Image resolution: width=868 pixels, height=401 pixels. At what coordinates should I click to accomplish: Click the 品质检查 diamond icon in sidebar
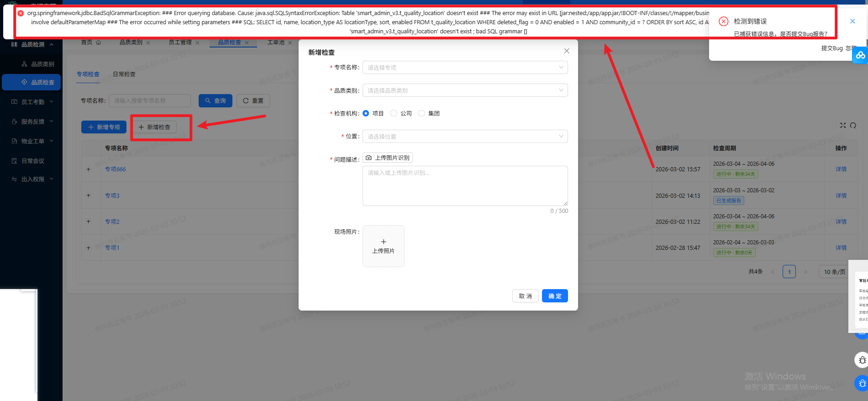coord(24,82)
